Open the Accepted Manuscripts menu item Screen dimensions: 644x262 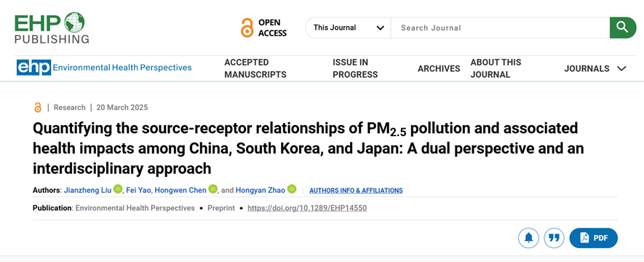tap(255, 68)
